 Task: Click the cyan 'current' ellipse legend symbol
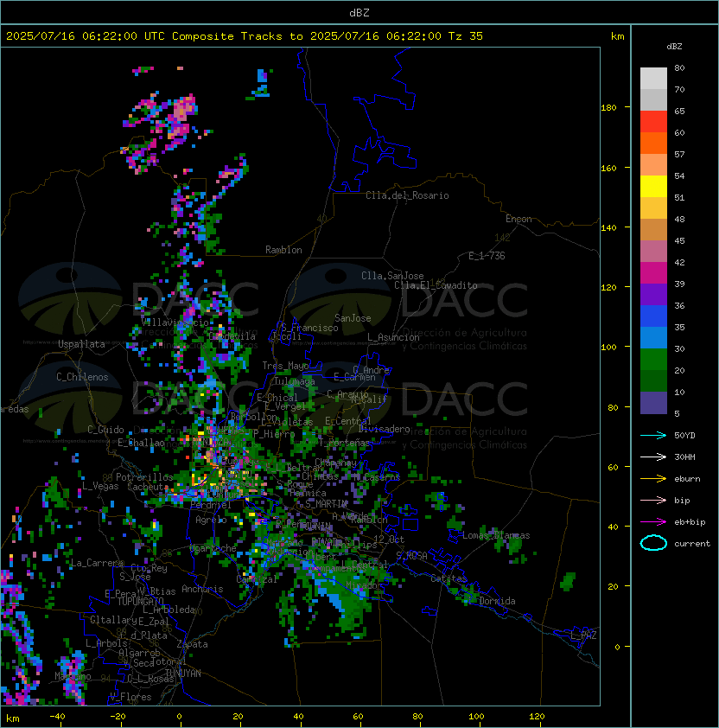653,543
